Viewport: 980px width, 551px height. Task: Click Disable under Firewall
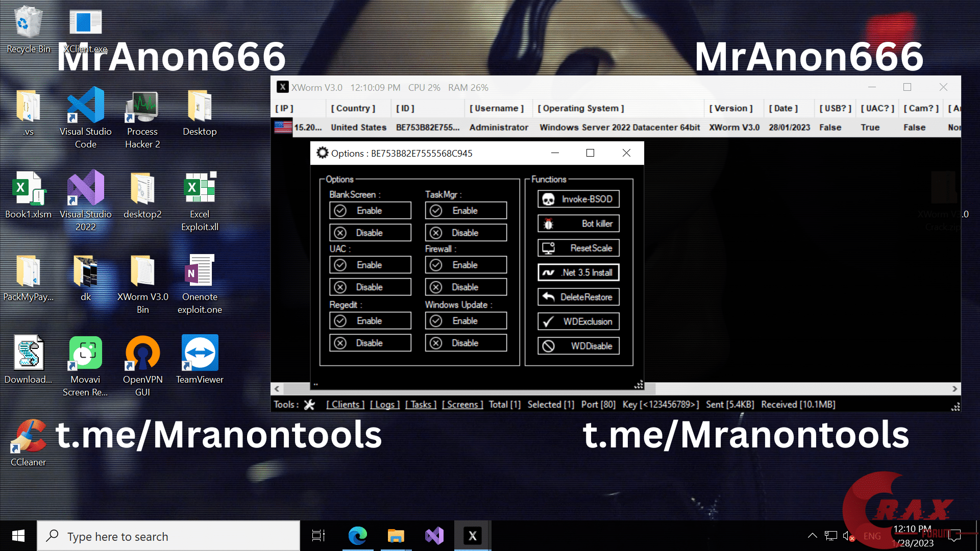466,287
